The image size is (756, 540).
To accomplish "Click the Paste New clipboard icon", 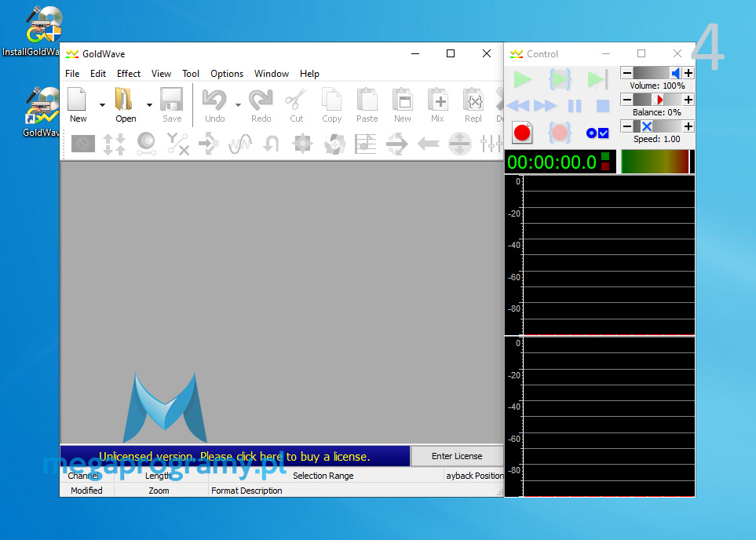I will point(402,104).
